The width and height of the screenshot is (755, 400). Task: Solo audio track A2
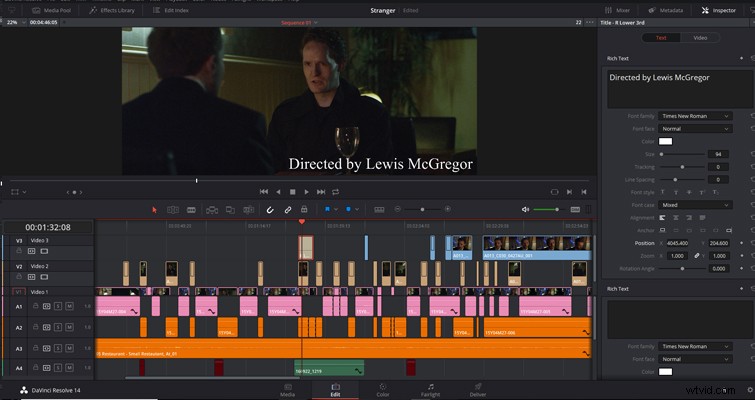tap(58, 327)
